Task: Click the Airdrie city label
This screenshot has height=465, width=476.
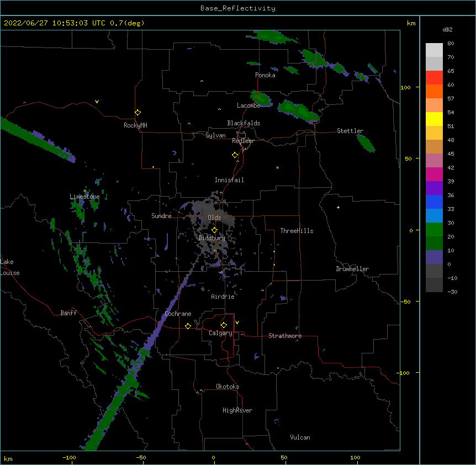Action: tap(223, 297)
